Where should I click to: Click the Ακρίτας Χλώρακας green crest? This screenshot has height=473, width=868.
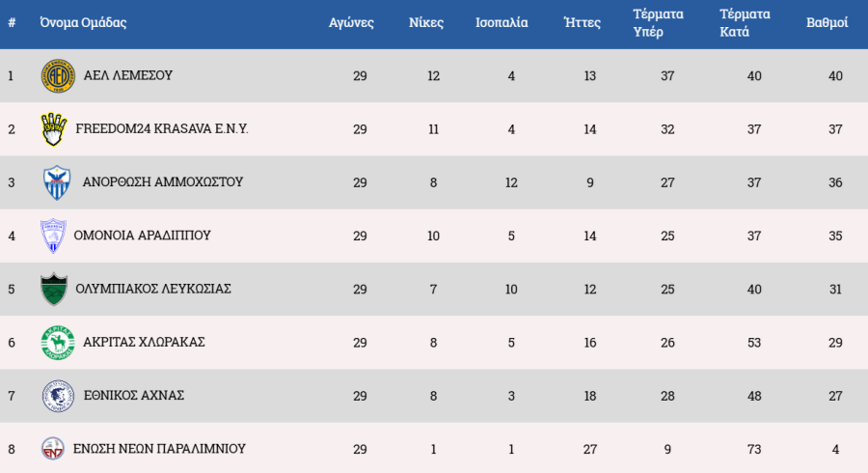57,343
